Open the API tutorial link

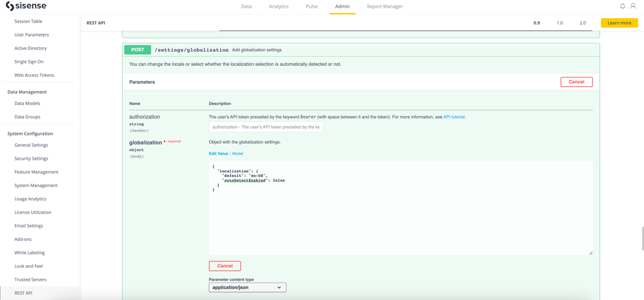coord(454,117)
